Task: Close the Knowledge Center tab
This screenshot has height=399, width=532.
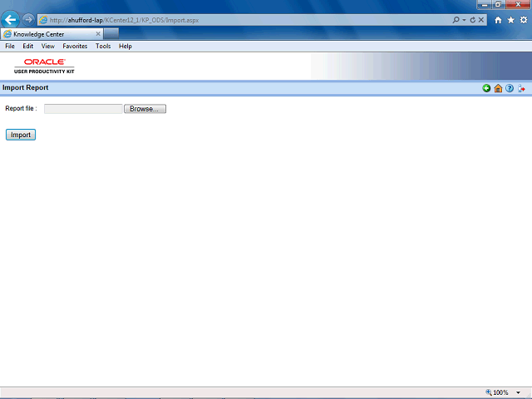Action: (x=98, y=34)
